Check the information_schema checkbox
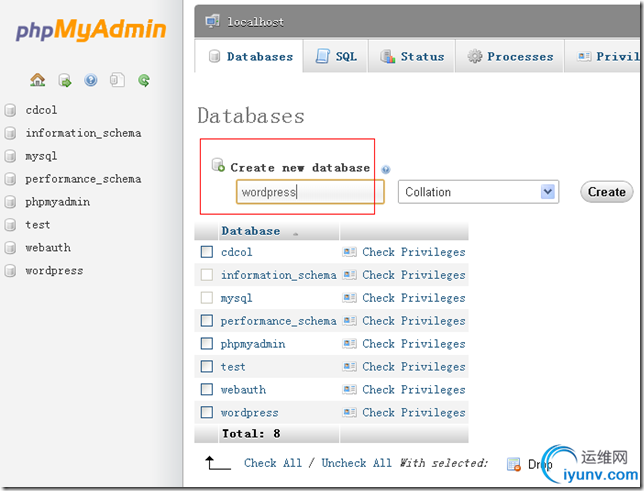The height and width of the screenshot is (491, 644). tap(207, 275)
